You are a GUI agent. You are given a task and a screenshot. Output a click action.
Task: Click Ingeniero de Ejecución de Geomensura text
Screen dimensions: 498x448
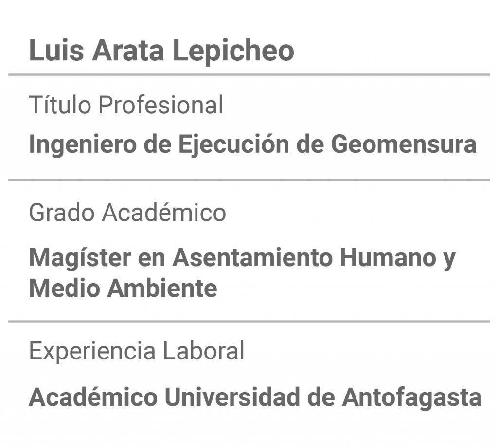click(x=253, y=144)
